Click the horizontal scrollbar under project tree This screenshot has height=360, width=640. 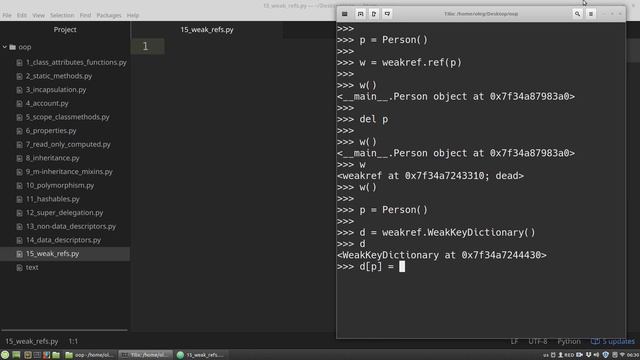click(64, 330)
